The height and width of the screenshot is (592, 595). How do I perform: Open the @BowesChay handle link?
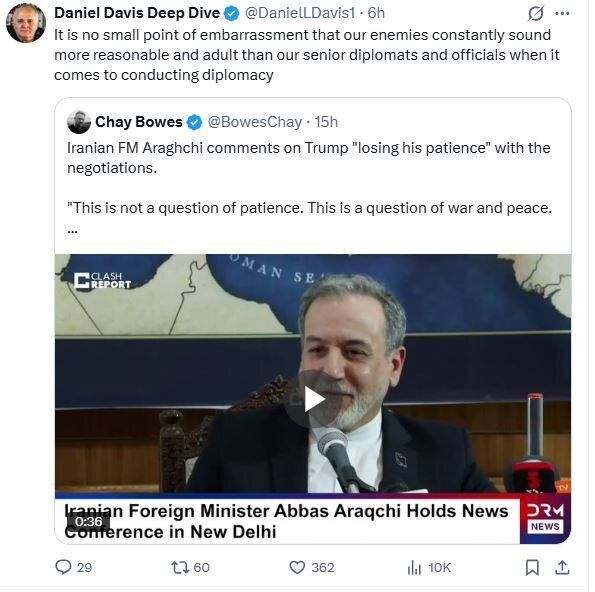tap(255, 122)
